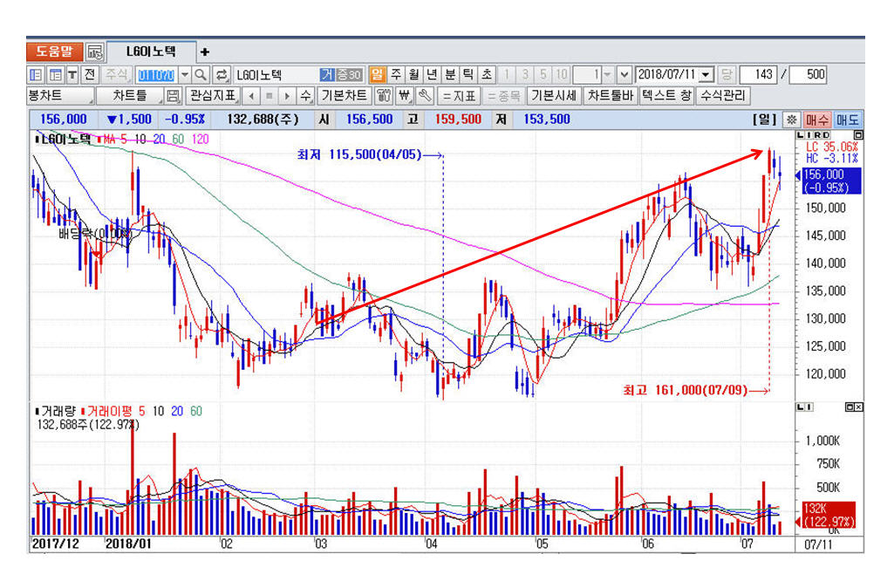Open the wrench settings icon
Viewport: 894px width, 588px height.
[x=425, y=96]
